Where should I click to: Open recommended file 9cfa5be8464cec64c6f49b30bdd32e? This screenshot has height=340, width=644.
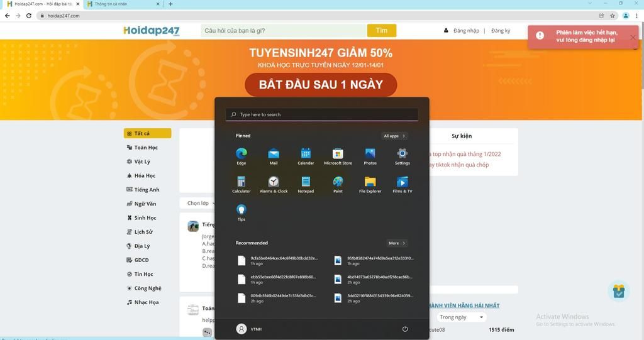(278, 261)
